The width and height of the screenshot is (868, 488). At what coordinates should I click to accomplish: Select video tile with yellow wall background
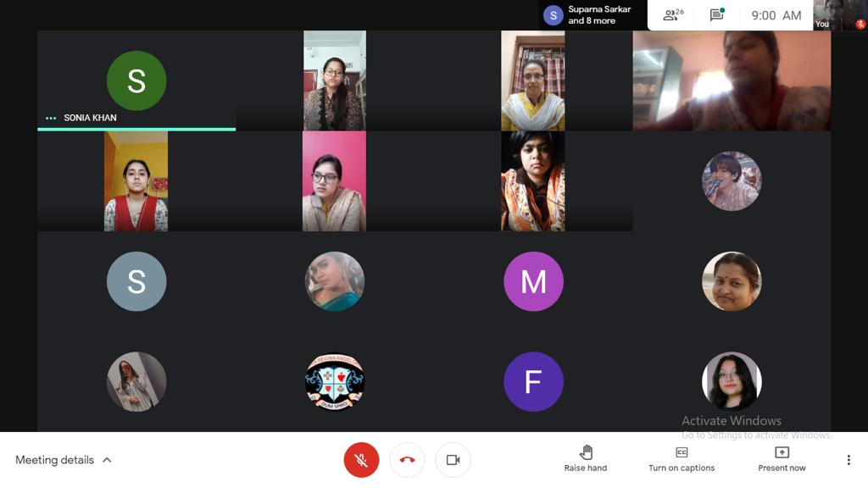[x=136, y=181]
